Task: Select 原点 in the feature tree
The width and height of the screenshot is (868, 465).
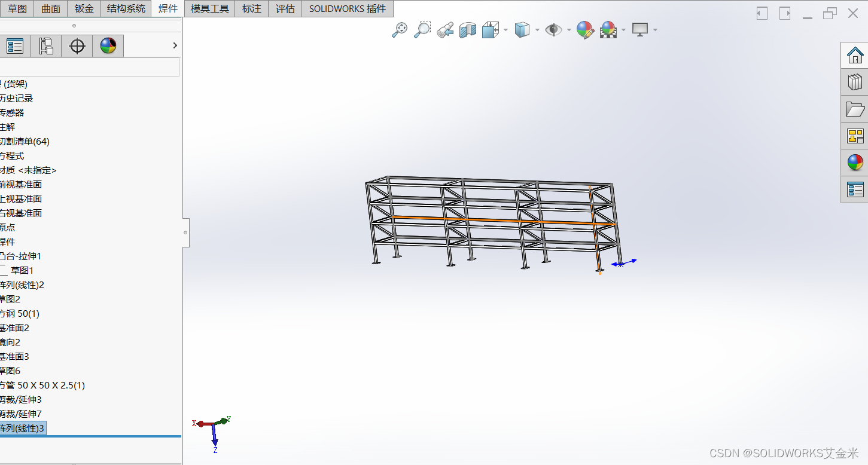Action: [x=8, y=228]
